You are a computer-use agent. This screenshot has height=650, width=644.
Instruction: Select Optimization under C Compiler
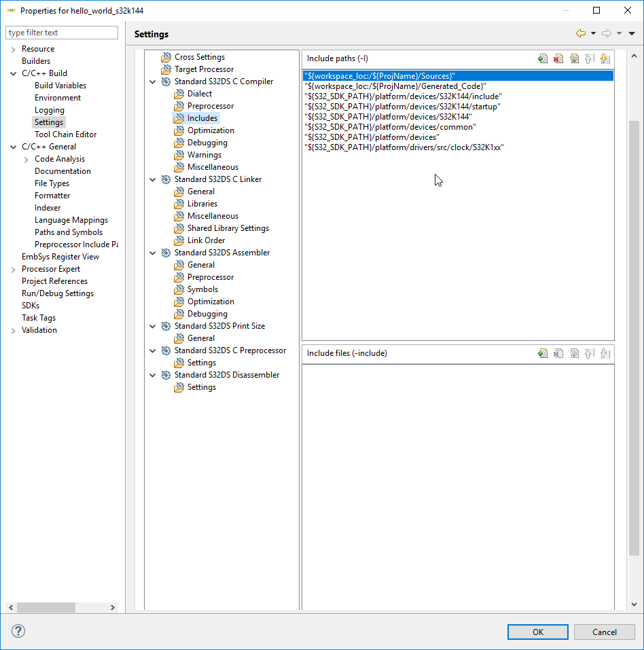point(211,130)
